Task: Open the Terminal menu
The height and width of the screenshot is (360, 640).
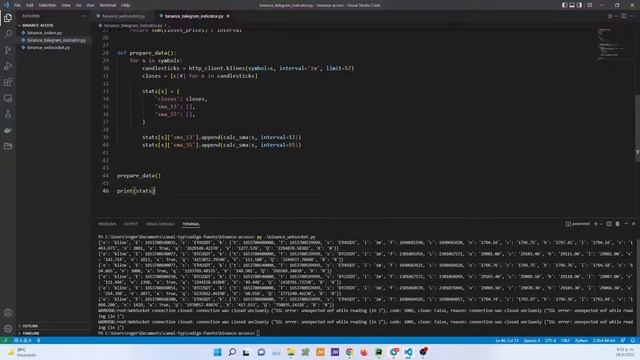Action: [108, 5]
